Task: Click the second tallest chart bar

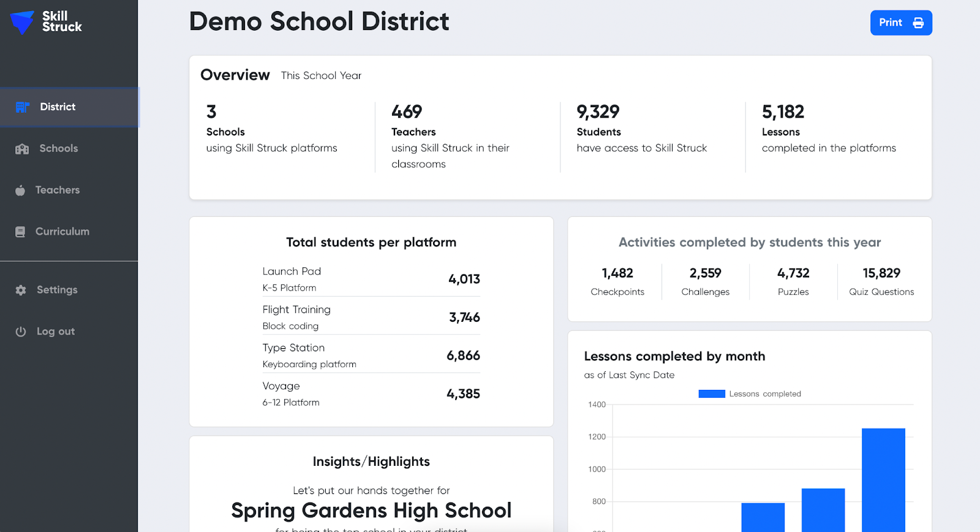Action: (823, 510)
